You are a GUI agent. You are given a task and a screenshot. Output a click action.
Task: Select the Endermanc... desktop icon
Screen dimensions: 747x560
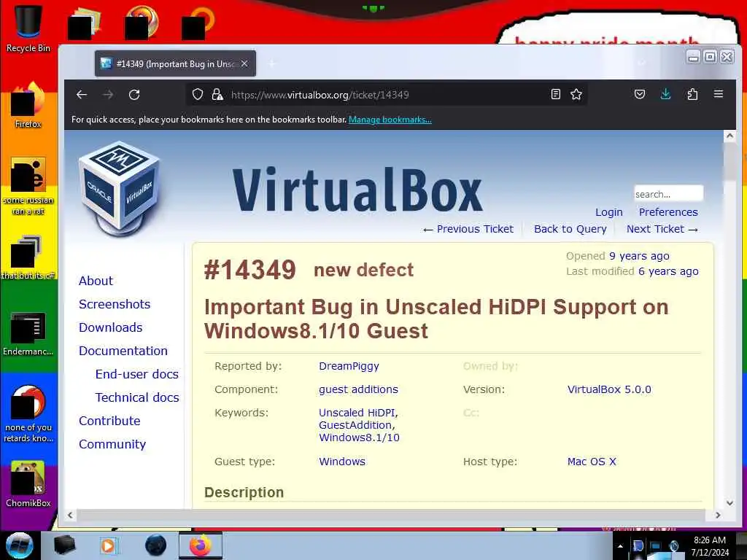click(28, 334)
